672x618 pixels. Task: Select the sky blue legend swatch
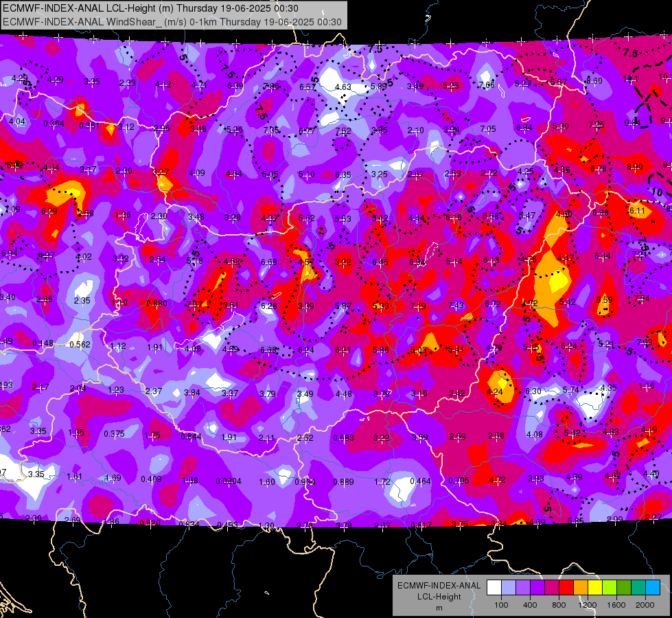tap(653, 587)
